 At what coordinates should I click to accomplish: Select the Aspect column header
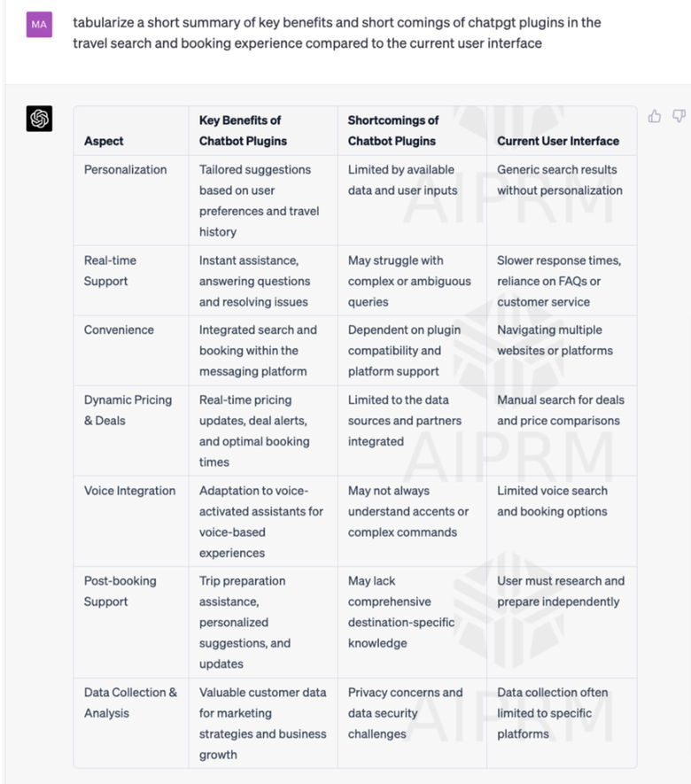point(104,141)
